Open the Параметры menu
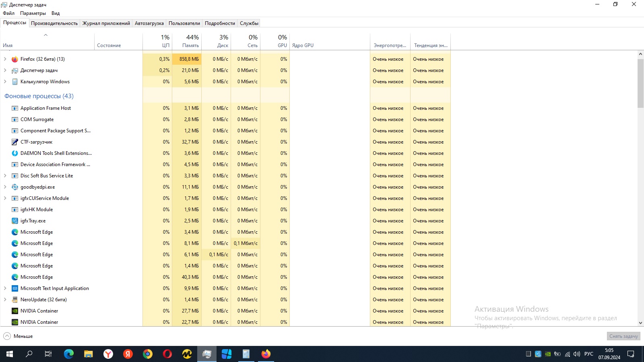 click(33, 13)
